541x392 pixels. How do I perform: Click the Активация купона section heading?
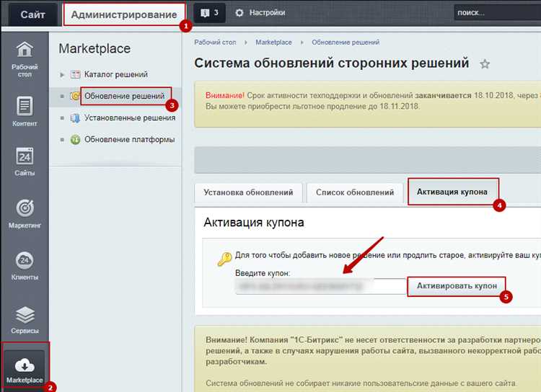click(254, 223)
